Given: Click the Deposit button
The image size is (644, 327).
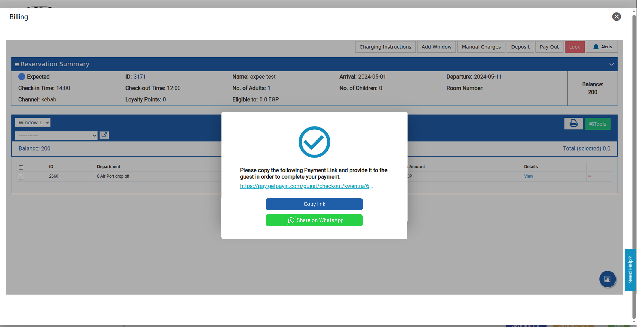Looking at the screenshot, I should tap(520, 47).
